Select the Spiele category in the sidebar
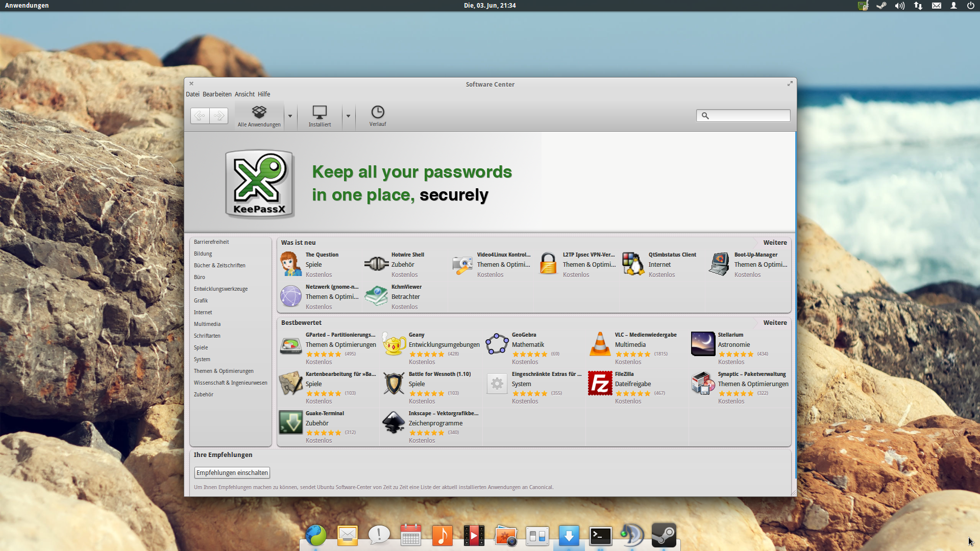Screen dimensions: 980x551 coord(201,347)
